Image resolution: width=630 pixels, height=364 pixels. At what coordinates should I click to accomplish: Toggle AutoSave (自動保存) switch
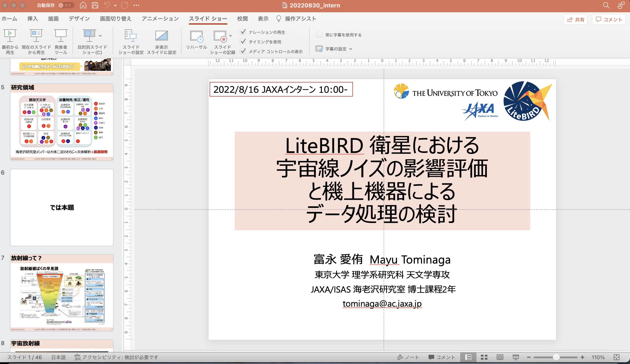click(66, 5)
